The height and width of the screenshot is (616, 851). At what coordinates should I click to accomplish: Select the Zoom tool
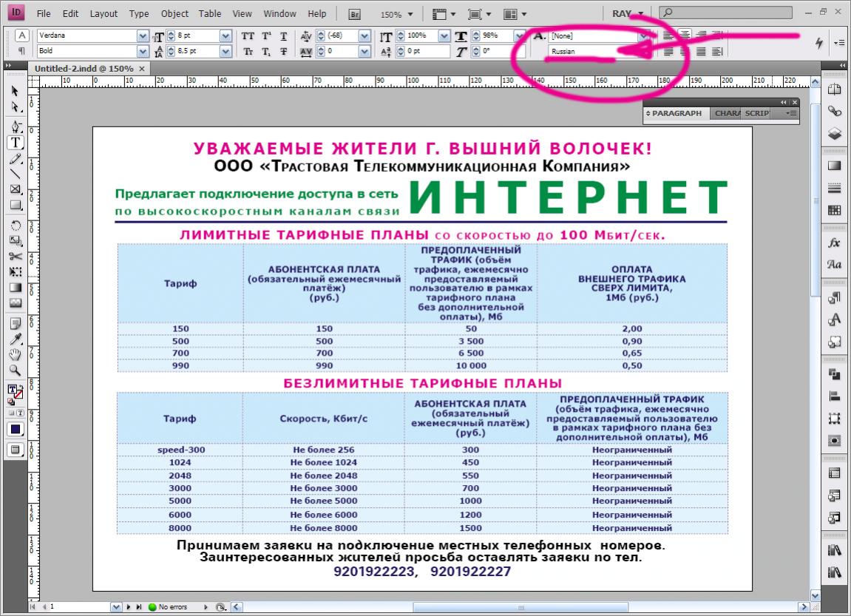(16, 370)
